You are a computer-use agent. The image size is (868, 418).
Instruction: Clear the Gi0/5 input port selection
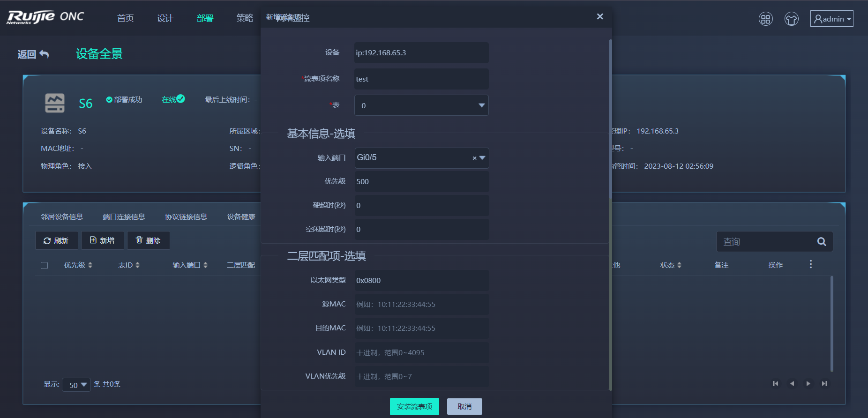click(474, 158)
